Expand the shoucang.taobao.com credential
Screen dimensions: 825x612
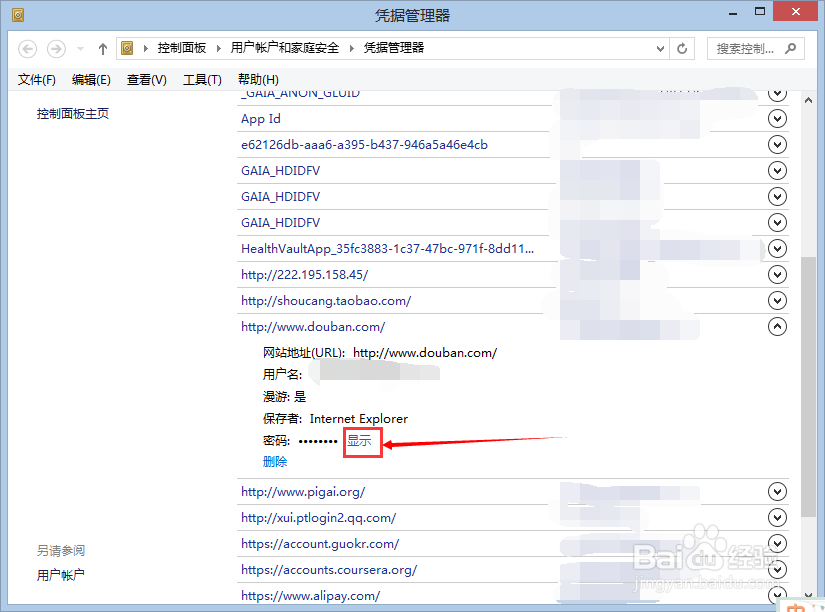(x=777, y=300)
